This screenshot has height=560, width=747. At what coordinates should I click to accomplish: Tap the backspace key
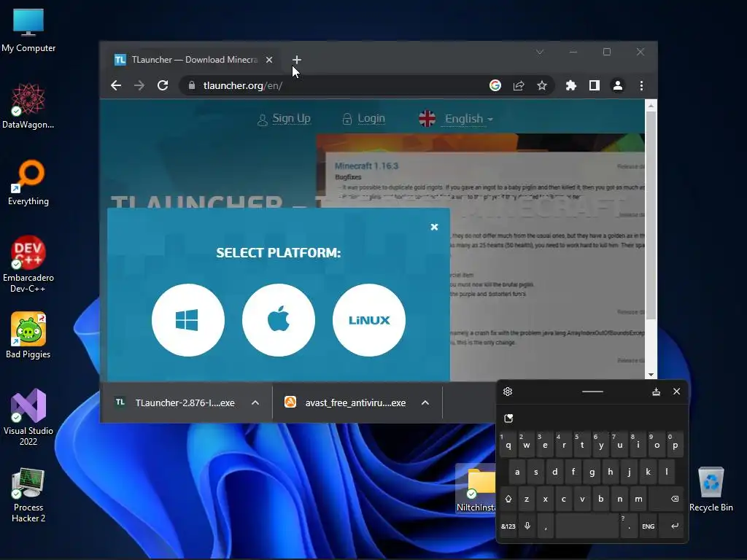tap(674, 499)
